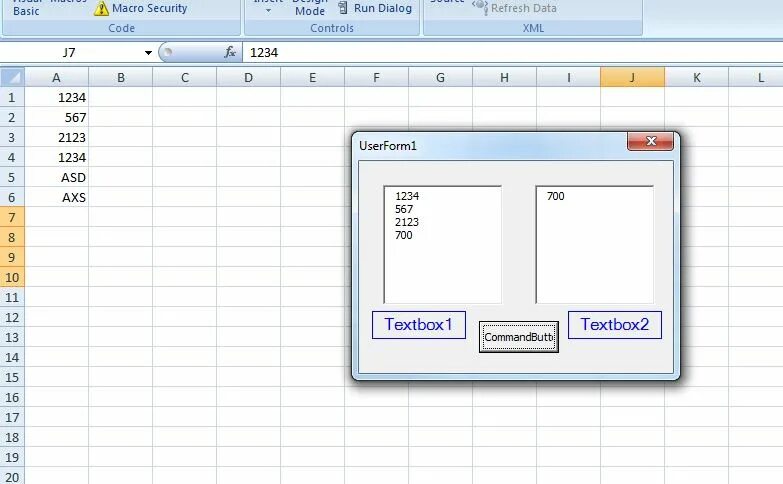
Task: Click the formula bar containing 1234
Action: 512,52
